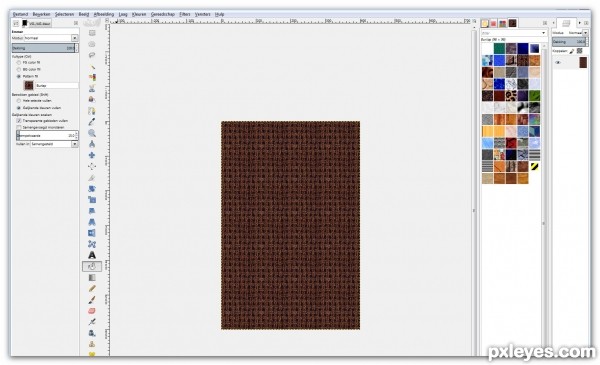Adjust the Drempelwaarde threshold slider

[x=47, y=135]
